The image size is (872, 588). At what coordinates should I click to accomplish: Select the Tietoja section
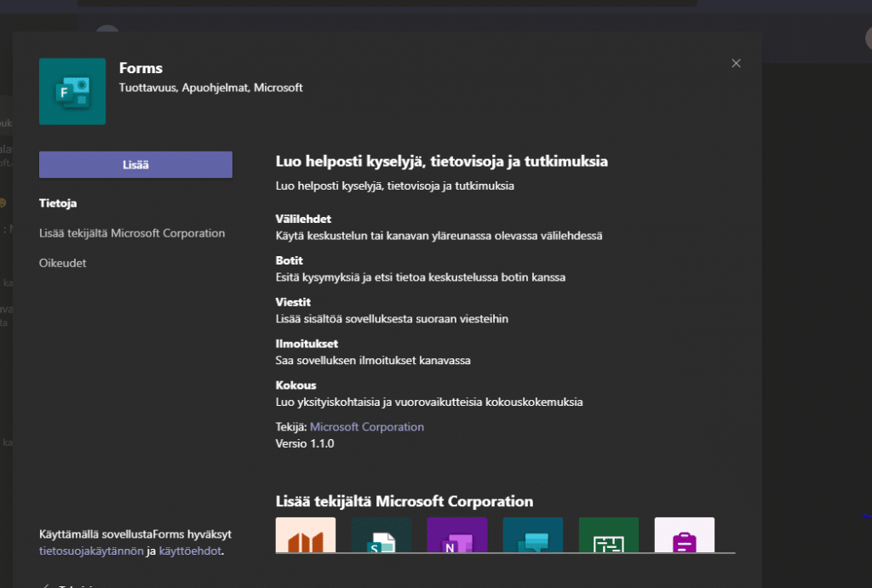[x=58, y=203]
